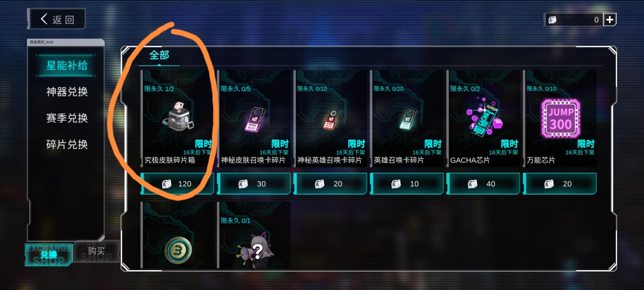The width and height of the screenshot is (644, 290).
Task: Switch to the 兑换 exchange shop
Action: pos(49,255)
